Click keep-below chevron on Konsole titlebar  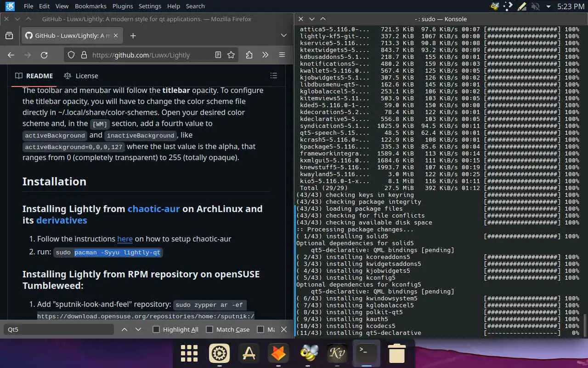tap(312, 19)
